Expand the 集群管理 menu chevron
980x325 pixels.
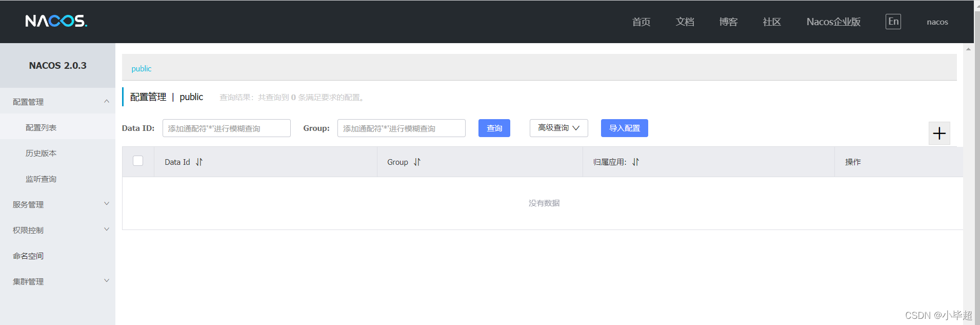pyautogui.click(x=107, y=281)
